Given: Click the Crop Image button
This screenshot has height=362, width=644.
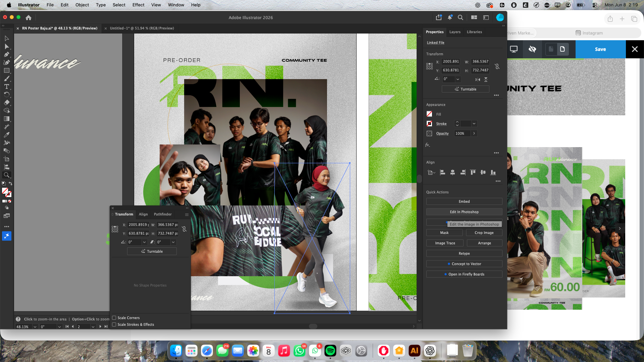Looking at the screenshot, I should (484, 233).
